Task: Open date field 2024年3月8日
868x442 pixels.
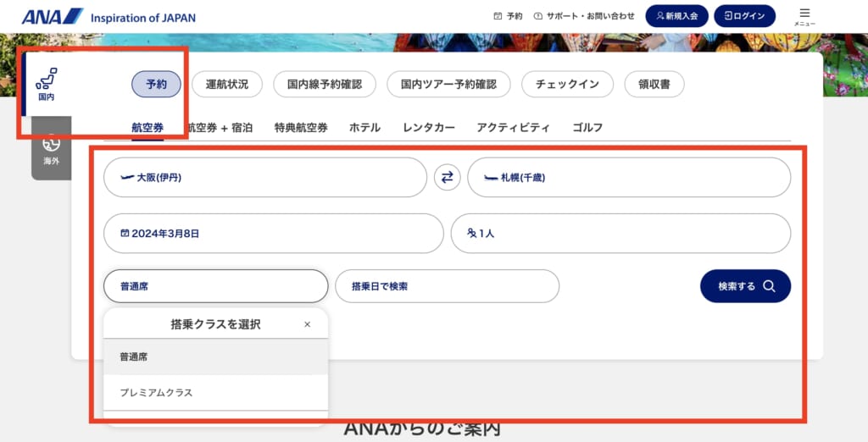Action: [274, 234]
